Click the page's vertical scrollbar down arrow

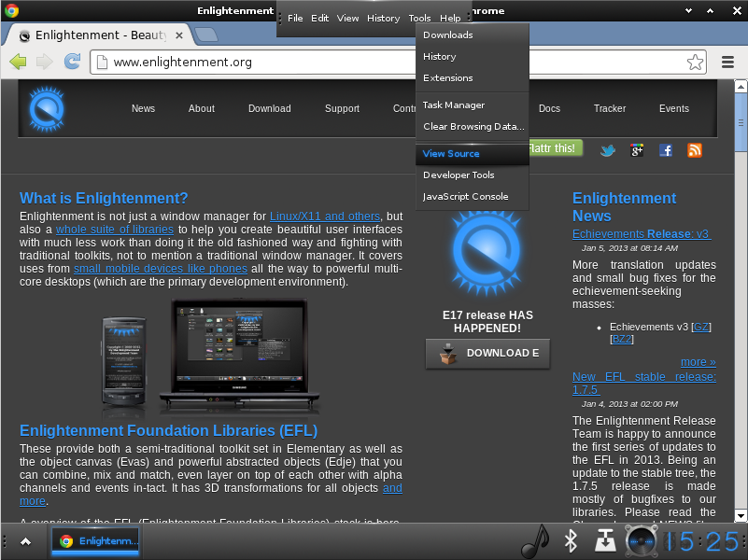pos(740,515)
